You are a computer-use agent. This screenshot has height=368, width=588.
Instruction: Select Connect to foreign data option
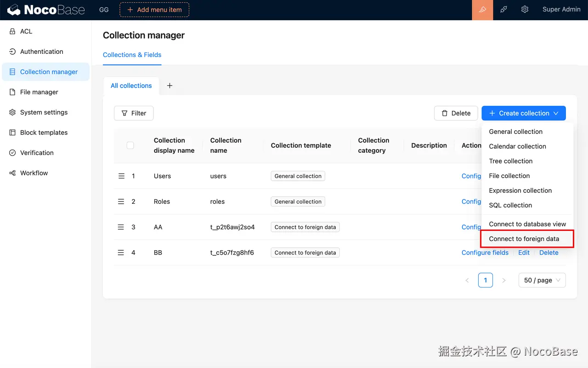coord(524,239)
